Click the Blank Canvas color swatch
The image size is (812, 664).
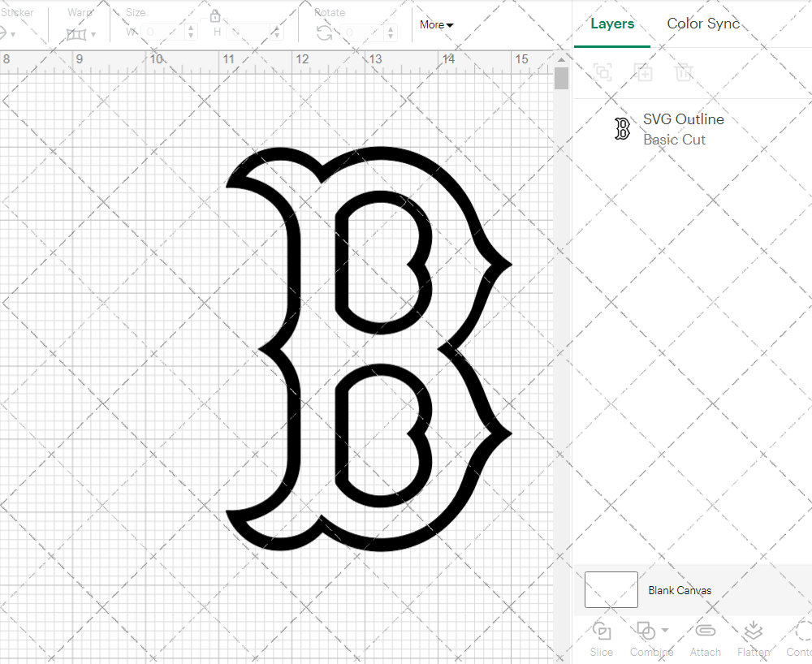(611, 590)
